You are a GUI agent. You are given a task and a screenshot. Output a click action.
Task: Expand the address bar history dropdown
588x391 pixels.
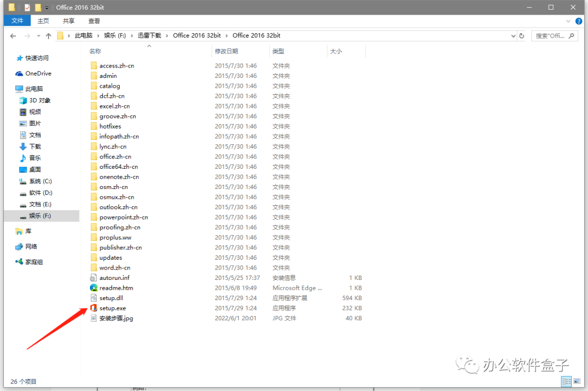point(513,36)
